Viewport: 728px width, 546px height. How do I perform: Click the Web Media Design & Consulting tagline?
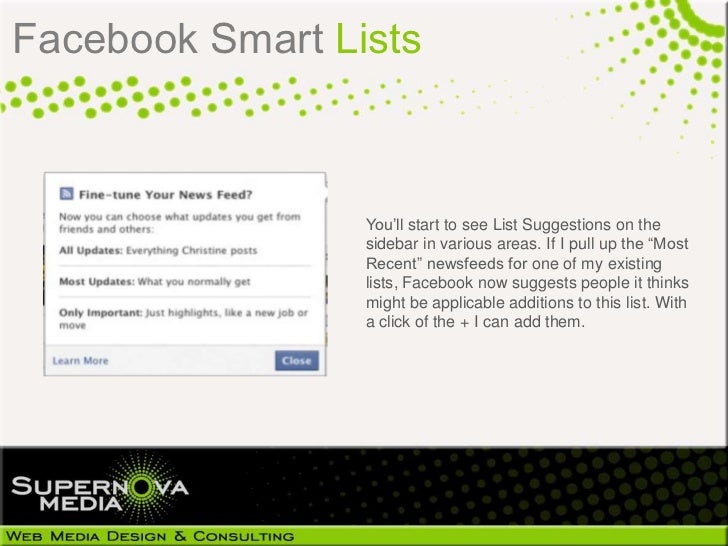(x=150, y=536)
